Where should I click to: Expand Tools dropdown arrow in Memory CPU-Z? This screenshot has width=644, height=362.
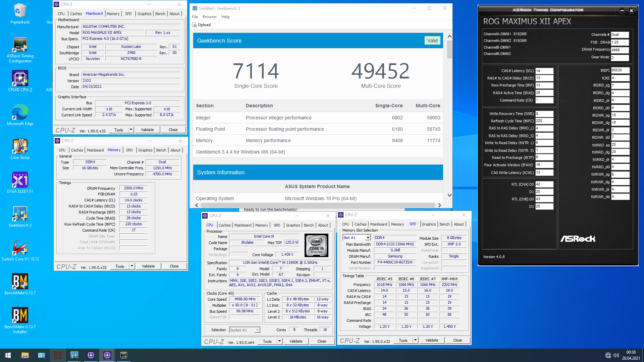[x=132, y=266]
